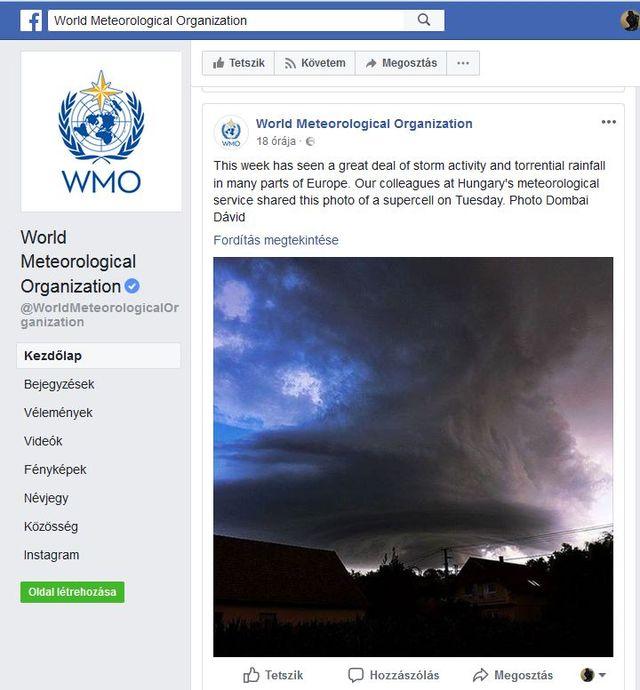Viewport: 640px width, 690px height.
Task: Go to the Közösség sidebar item
Action: pos(51,526)
